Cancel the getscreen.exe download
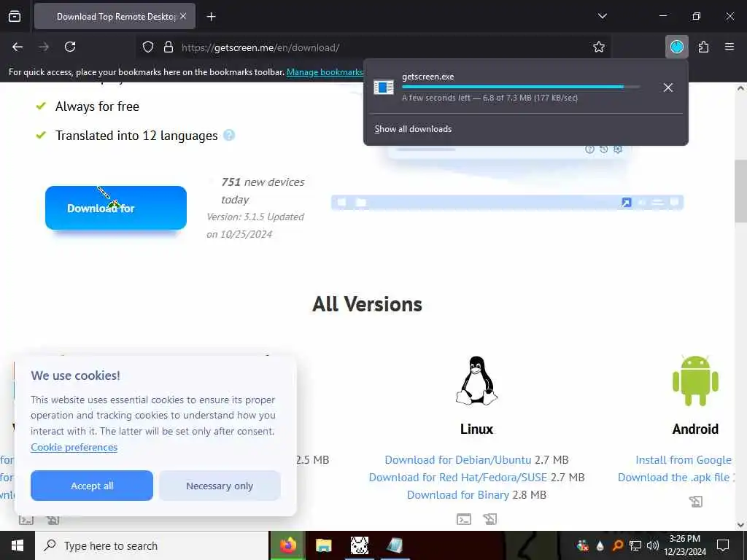This screenshot has height=560, width=747. [668, 87]
